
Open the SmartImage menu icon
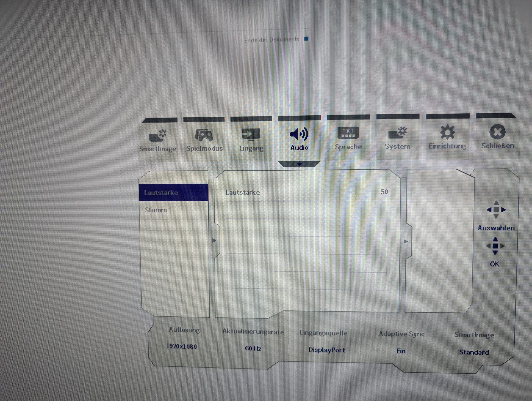(158, 136)
